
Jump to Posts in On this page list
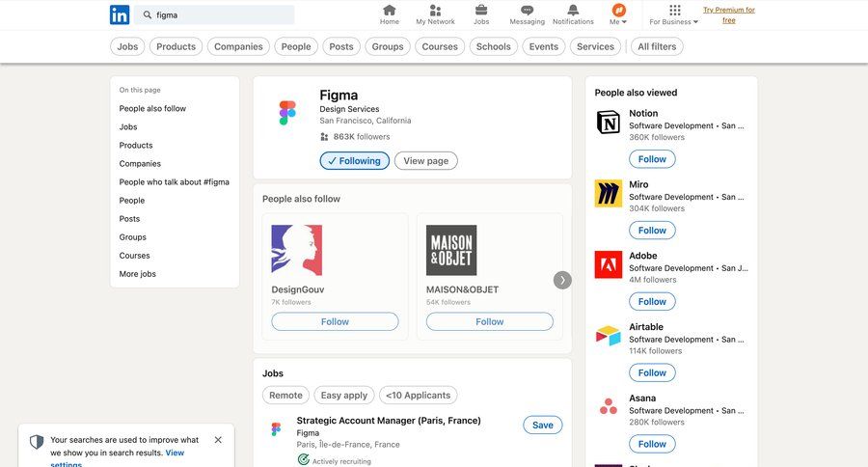tap(129, 219)
